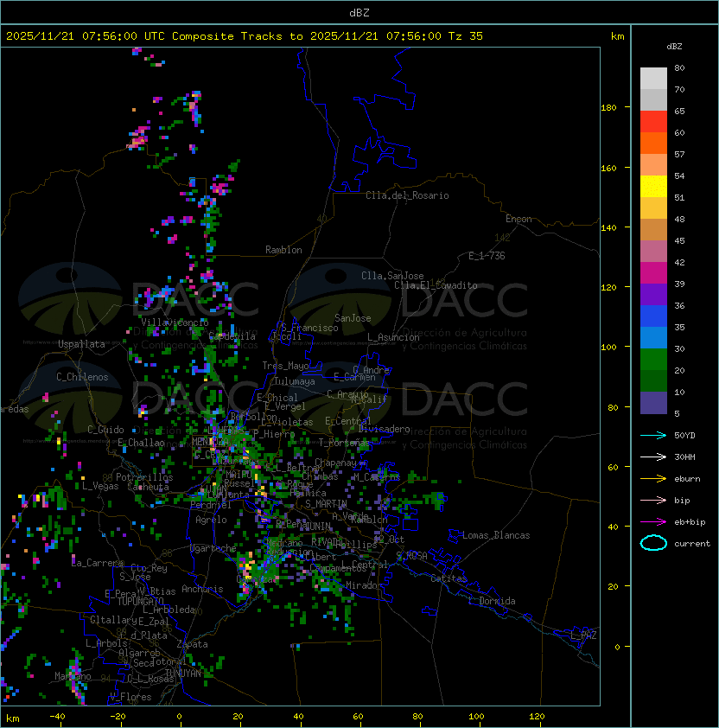
Task: Click the 'eburn' legend label
Action: 687,479
